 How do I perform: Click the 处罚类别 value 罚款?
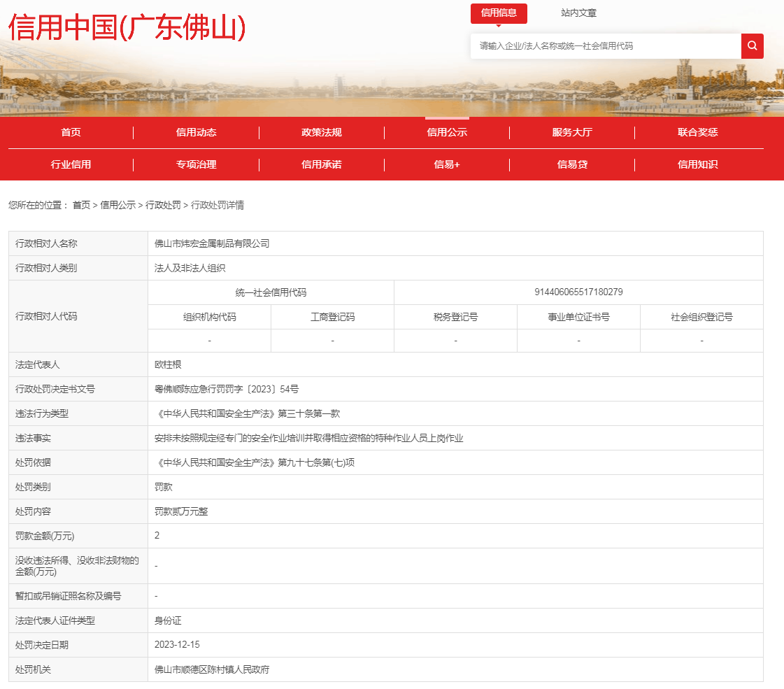point(164,487)
